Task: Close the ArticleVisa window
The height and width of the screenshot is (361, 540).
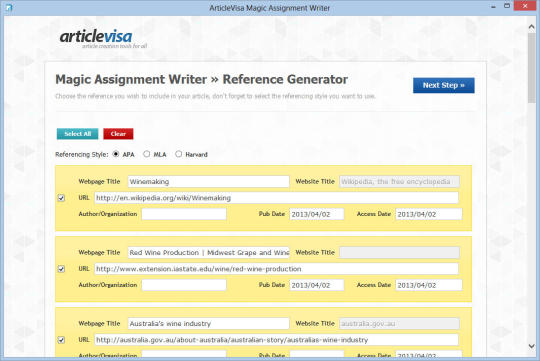Action: [525, 6]
